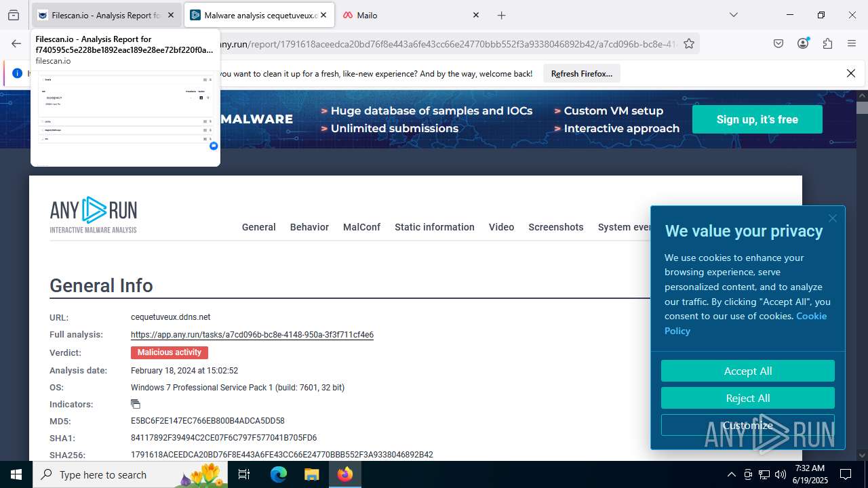Open the Screenshots section link
The image size is (868, 488).
(x=556, y=227)
